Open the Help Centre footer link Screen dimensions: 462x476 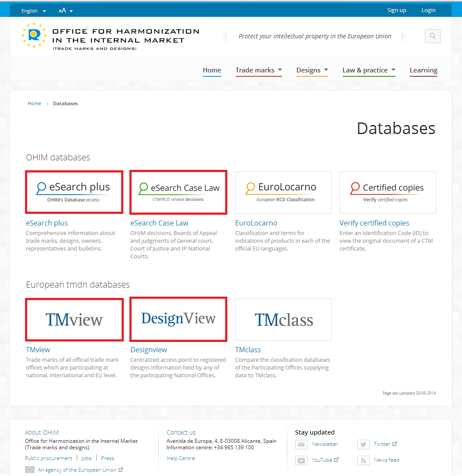180,458
